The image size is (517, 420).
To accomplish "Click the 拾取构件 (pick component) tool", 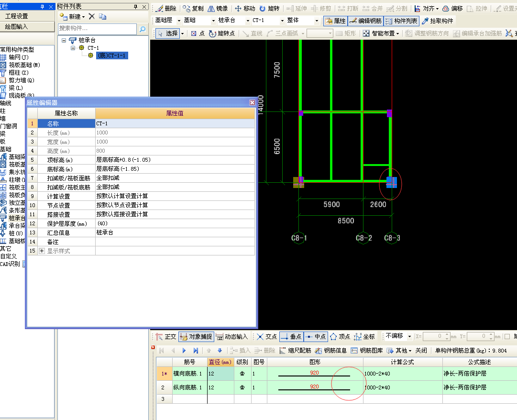I will (x=437, y=21).
